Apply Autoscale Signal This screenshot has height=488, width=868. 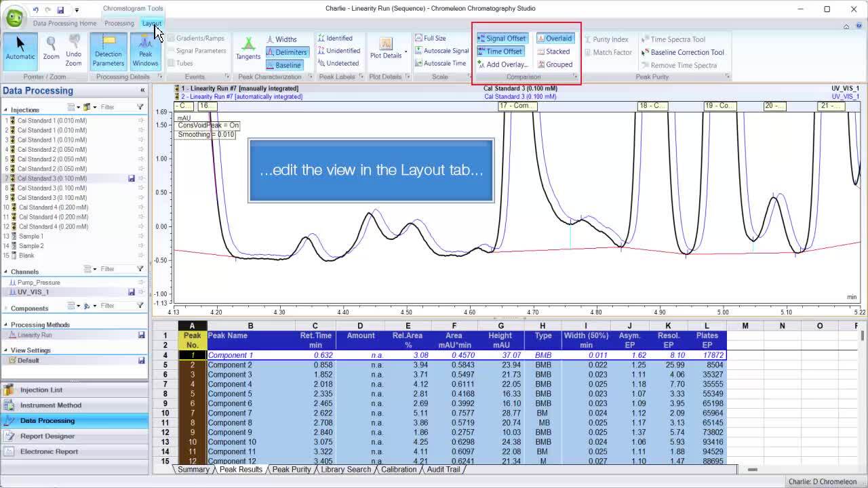[441, 51]
